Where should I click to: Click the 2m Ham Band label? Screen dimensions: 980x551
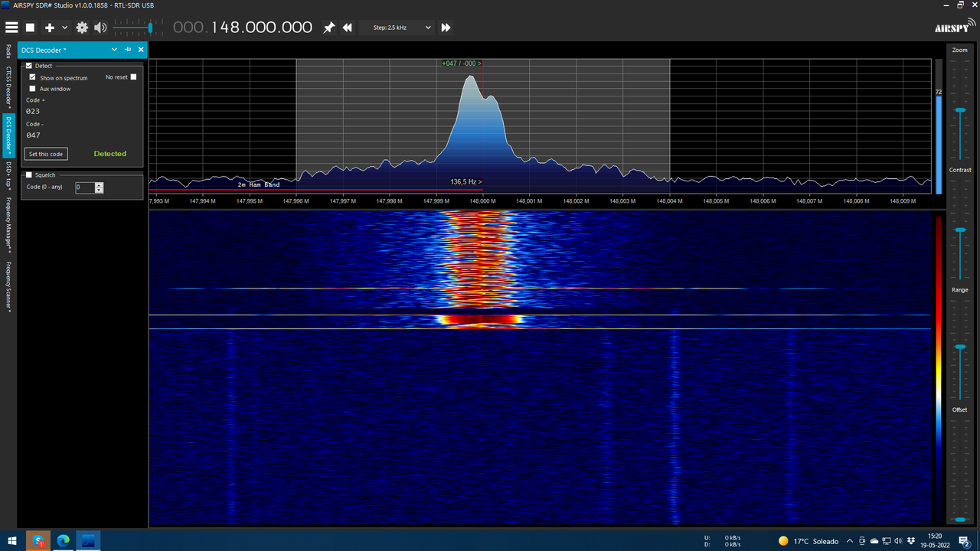tap(259, 184)
